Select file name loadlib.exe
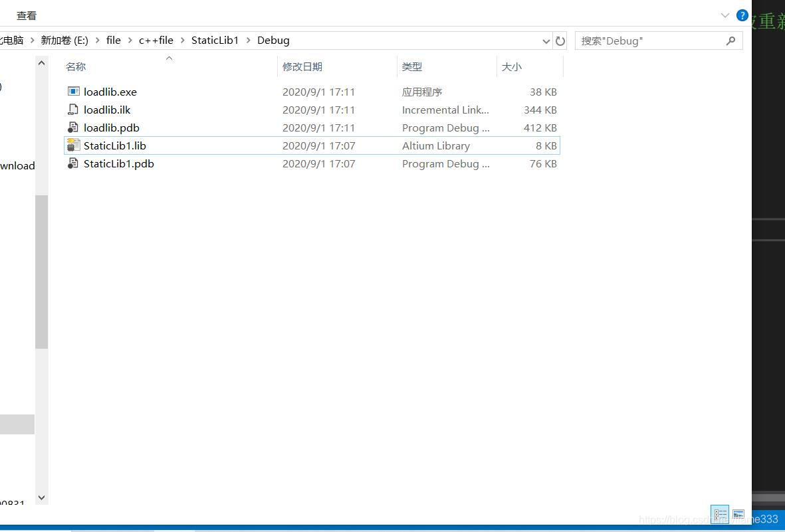 tap(110, 92)
